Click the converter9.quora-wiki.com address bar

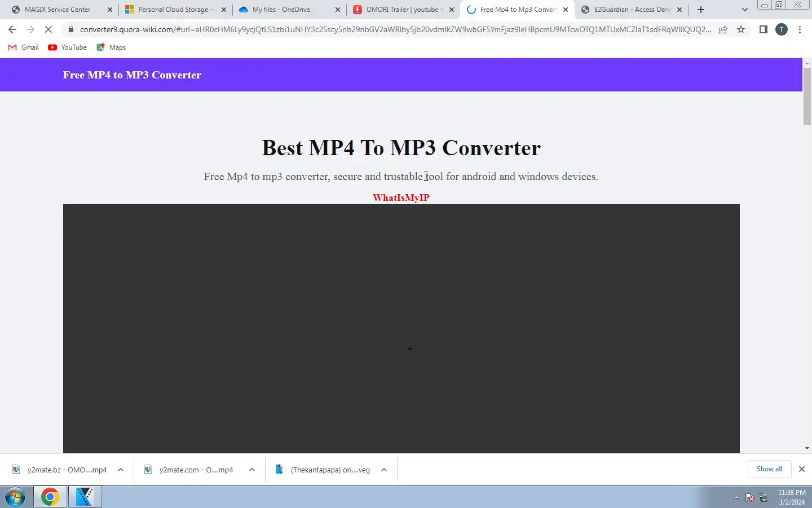(395, 29)
